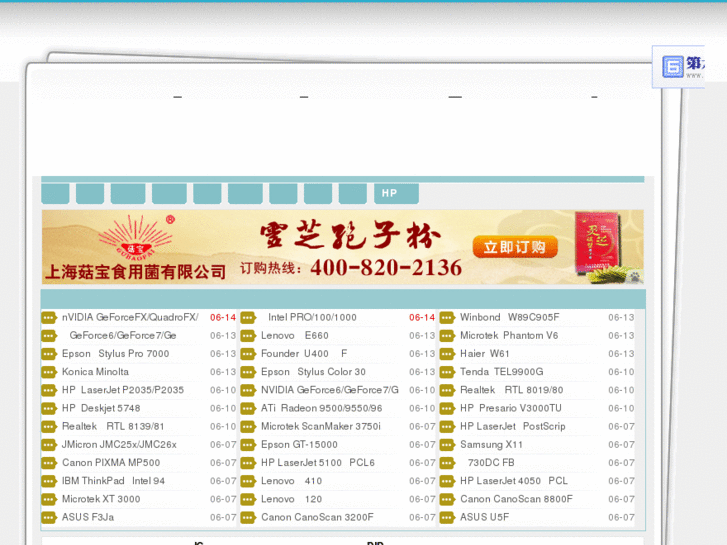
Task: Click the icon beside 730DC FB entry
Action: (x=447, y=463)
